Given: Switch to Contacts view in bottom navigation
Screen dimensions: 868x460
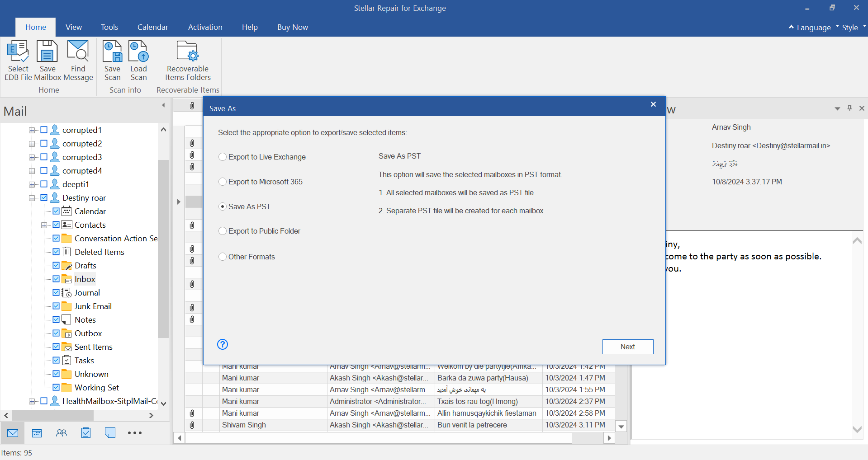Looking at the screenshot, I should pyautogui.click(x=62, y=433).
